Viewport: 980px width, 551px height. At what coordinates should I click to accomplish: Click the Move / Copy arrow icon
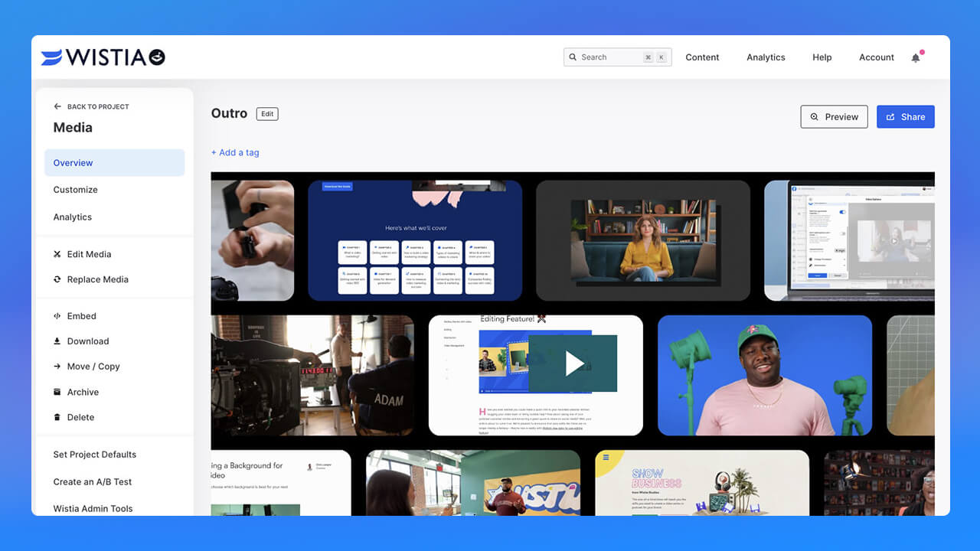click(57, 367)
